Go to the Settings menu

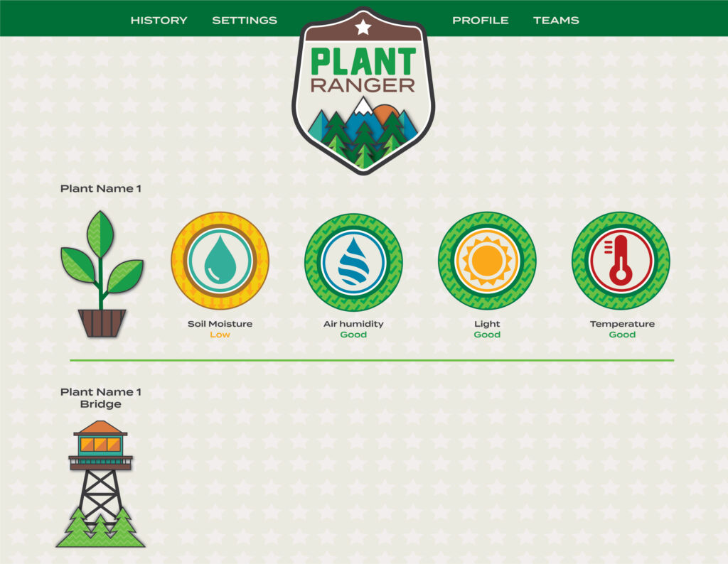[x=245, y=21]
